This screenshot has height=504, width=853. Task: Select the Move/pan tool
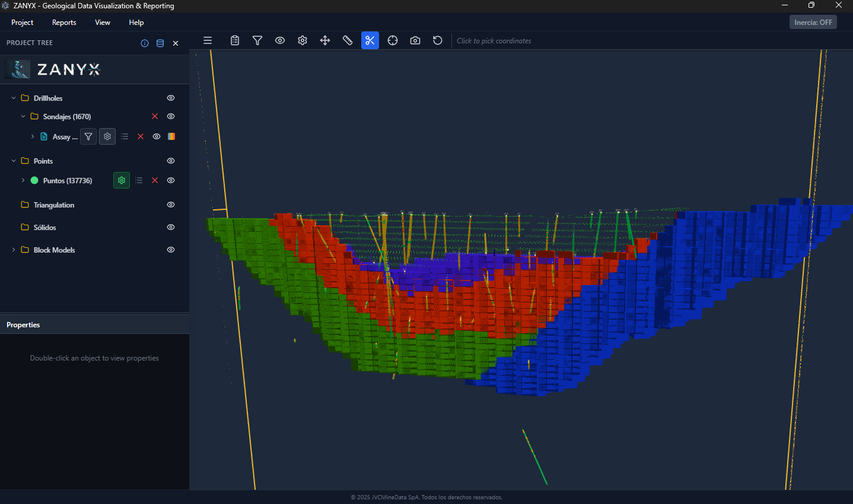[x=324, y=40]
